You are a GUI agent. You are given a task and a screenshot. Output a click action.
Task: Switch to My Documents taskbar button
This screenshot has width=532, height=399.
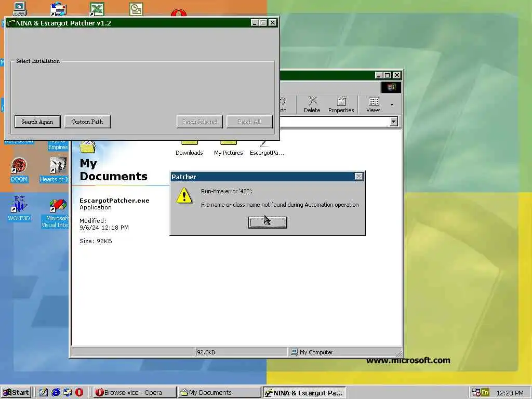pyautogui.click(x=219, y=393)
